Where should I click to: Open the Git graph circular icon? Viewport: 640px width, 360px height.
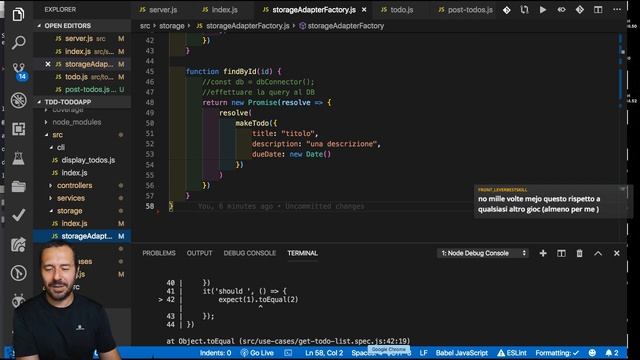(18, 273)
